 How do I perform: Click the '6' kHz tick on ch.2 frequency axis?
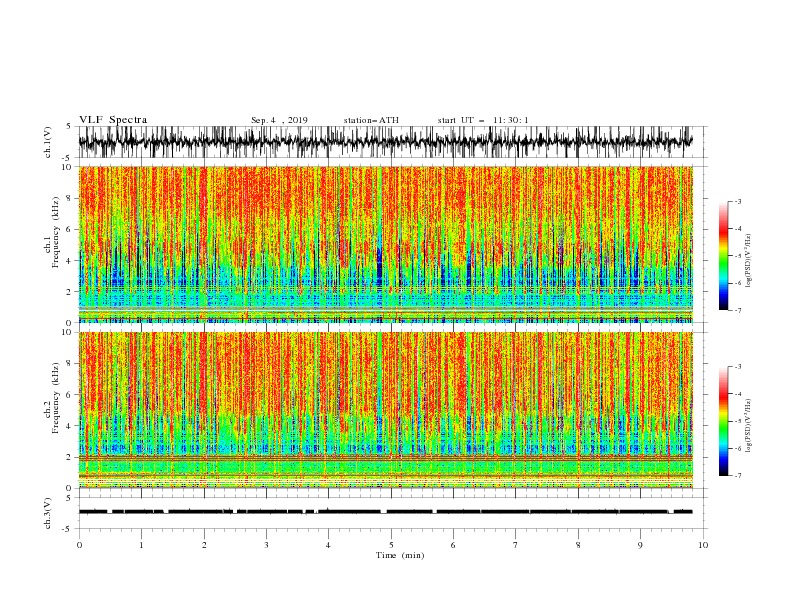[x=70, y=394]
